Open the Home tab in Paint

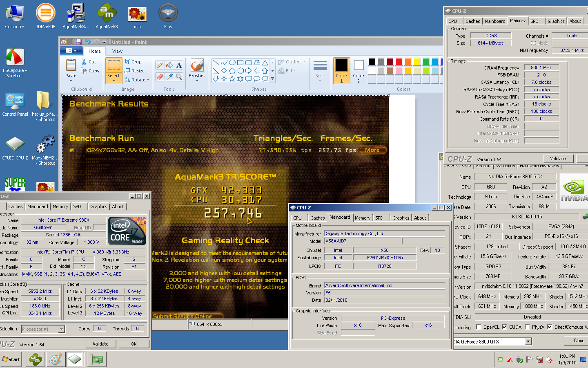tap(95, 51)
